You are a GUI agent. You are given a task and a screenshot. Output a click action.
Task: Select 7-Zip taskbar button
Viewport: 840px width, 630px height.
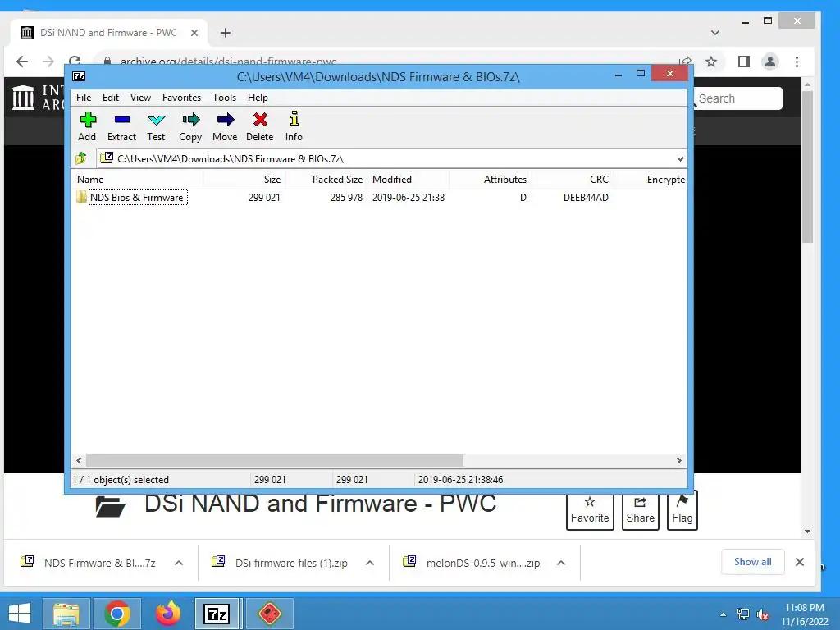point(217,614)
